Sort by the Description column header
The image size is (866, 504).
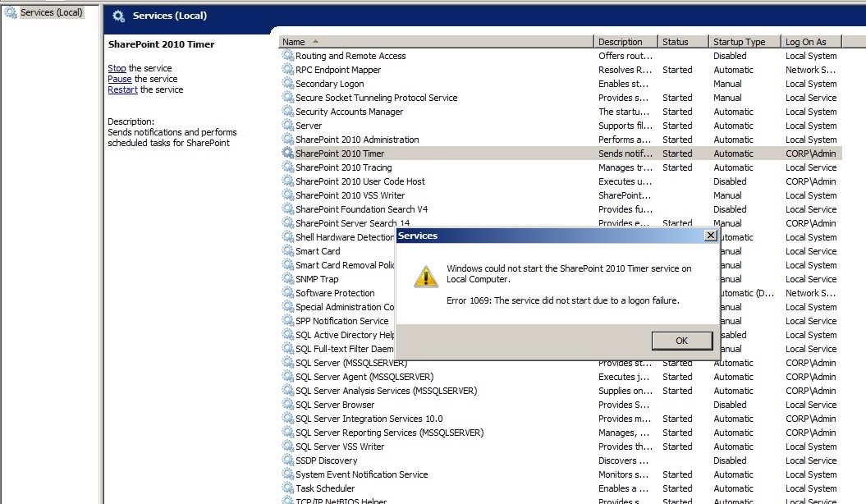click(625, 42)
